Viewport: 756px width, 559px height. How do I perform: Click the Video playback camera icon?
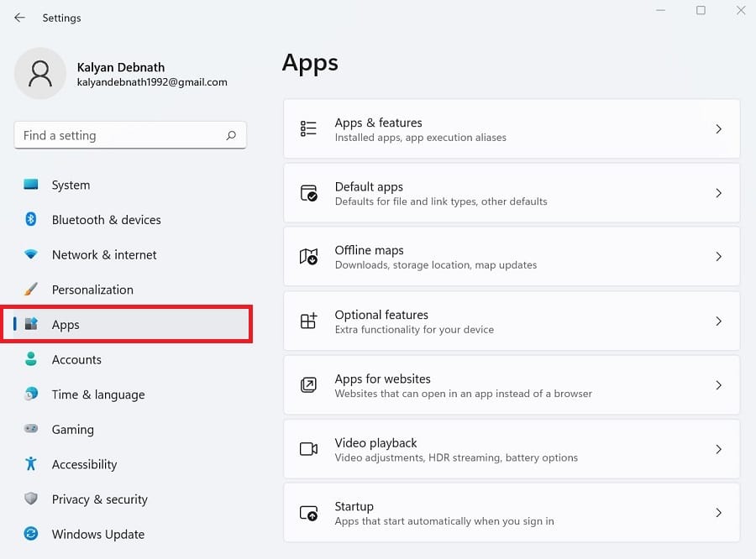coord(308,449)
